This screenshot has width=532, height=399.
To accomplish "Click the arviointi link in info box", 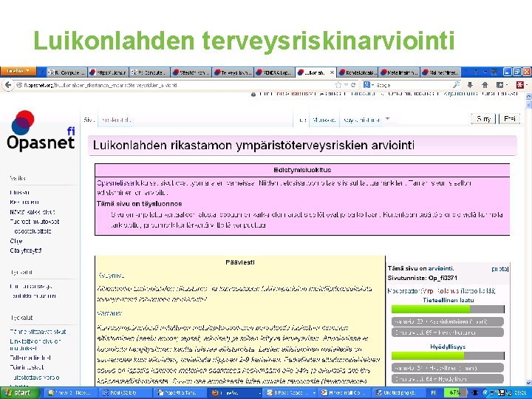I will point(440,268).
